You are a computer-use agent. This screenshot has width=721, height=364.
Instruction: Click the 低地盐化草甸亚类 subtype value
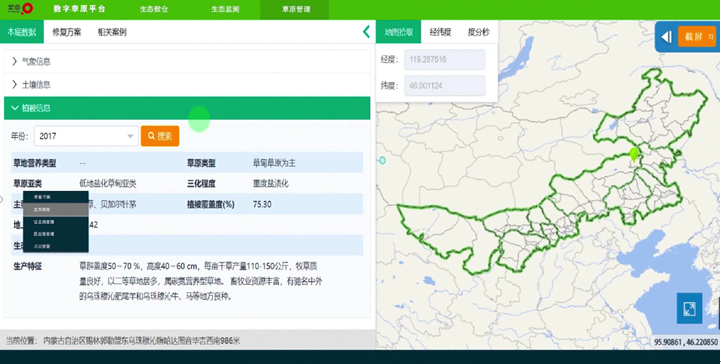click(108, 184)
